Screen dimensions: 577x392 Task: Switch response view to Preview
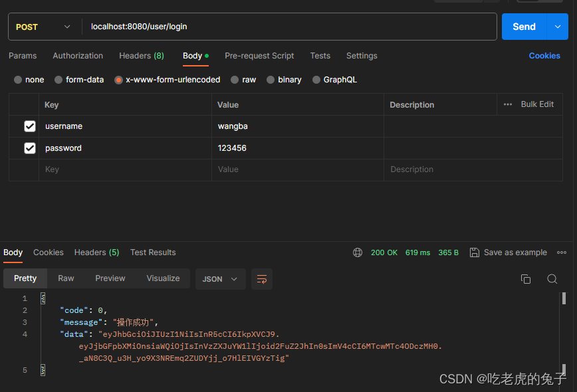pyautogui.click(x=110, y=278)
